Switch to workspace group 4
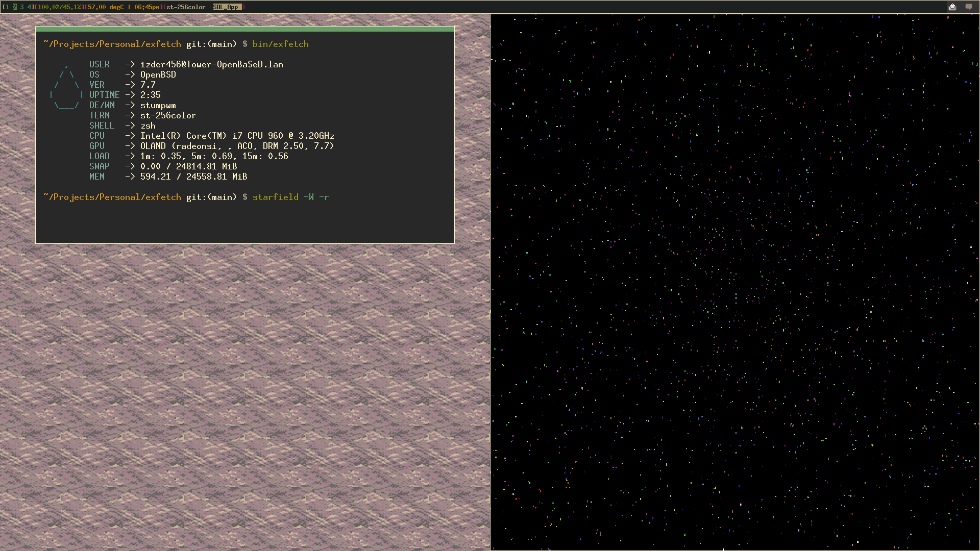Screen dimensions: 980x551 pos(29,7)
